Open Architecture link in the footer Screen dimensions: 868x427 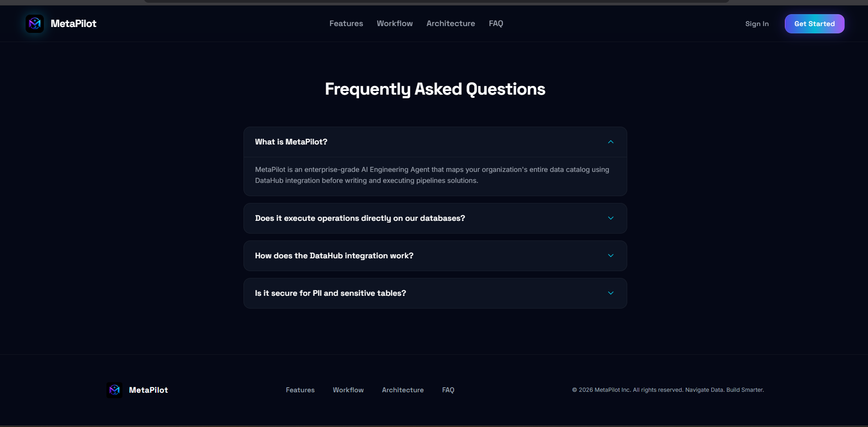pyautogui.click(x=403, y=390)
